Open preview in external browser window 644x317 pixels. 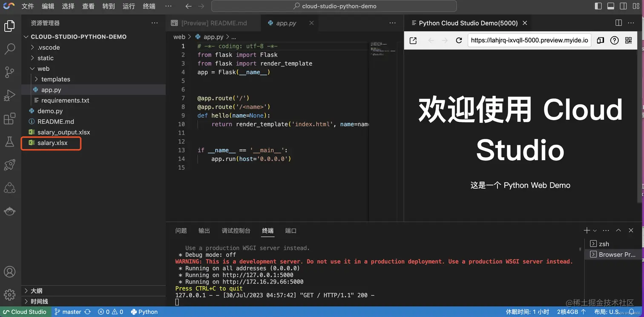tap(413, 40)
